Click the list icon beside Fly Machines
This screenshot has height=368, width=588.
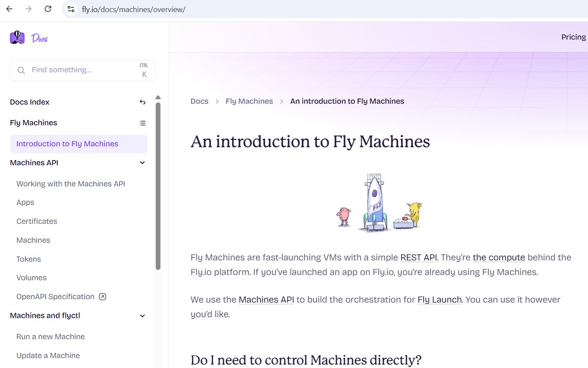click(x=142, y=123)
